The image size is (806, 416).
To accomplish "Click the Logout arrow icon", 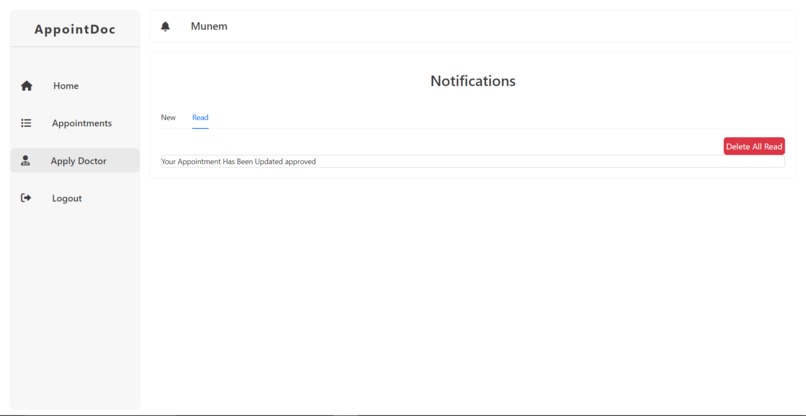I will click(26, 198).
